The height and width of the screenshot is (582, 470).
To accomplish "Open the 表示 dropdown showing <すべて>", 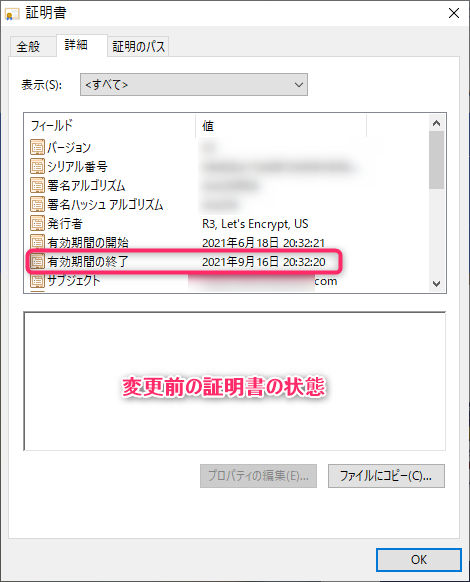I will 194,85.
